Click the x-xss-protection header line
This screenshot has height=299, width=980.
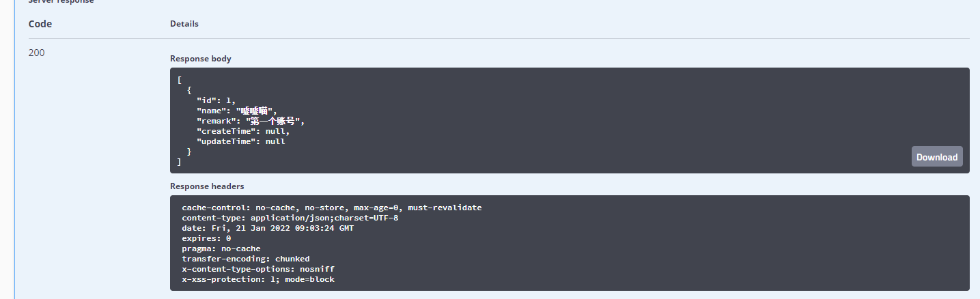coord(258,279)
